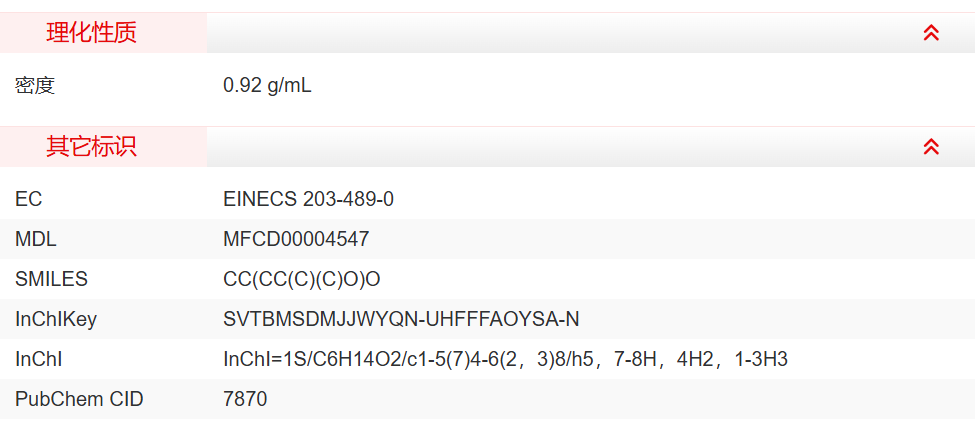Click the SMILES string CC(CC(C)(C)O)O

click(302, 279)
